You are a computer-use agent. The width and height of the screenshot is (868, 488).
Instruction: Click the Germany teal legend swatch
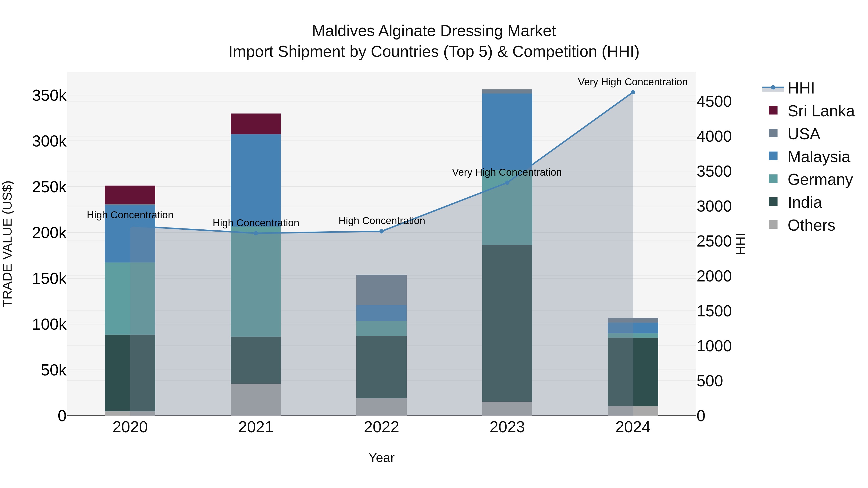pos(773,179)
